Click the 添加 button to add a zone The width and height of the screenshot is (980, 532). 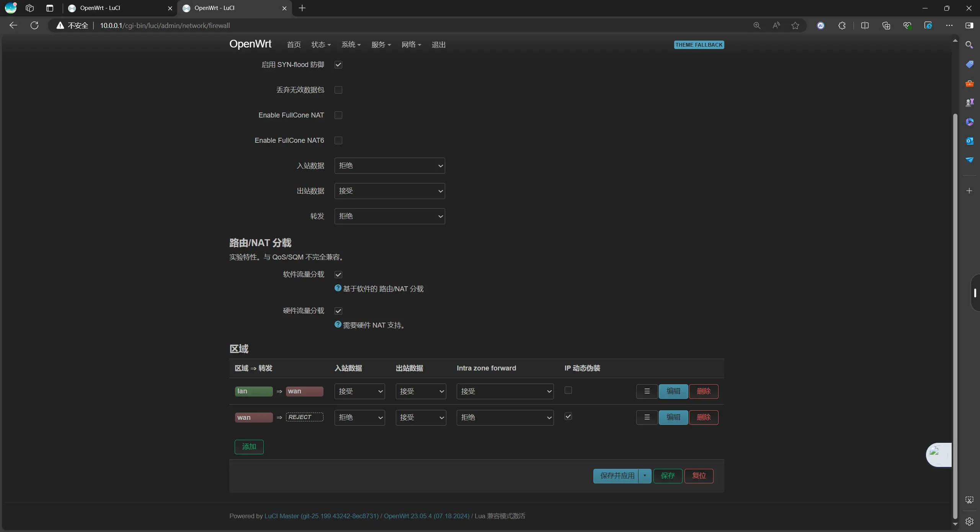[x=249, y=447]
